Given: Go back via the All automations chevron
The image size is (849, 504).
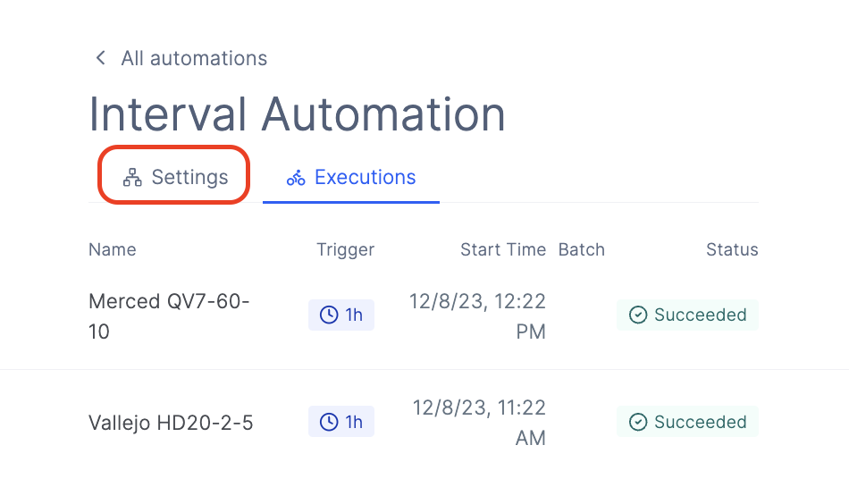Looking at the screenshot, I should pyautogui.click(x=100, y=58).
